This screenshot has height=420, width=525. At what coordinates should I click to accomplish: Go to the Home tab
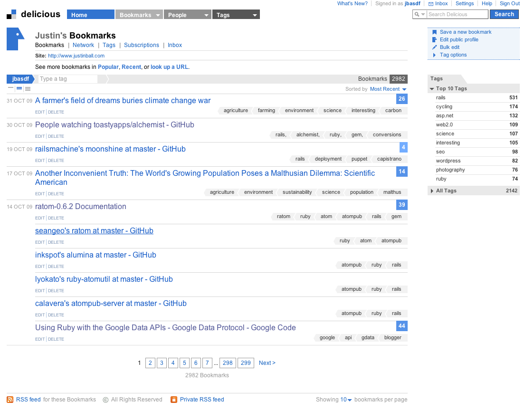(90, 15)
